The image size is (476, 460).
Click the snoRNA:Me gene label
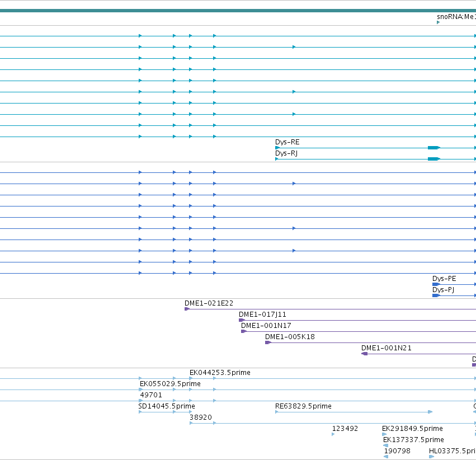456,17
